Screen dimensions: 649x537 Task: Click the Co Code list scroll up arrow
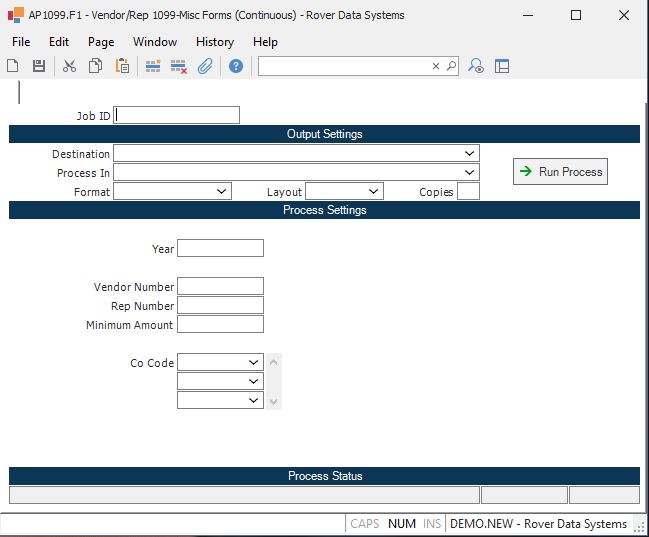click(275, 361)
